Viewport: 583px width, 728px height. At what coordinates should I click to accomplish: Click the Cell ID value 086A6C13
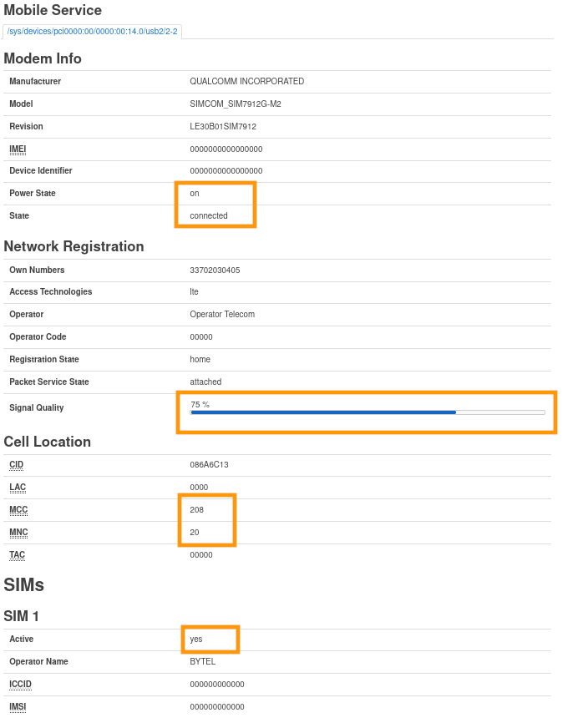(x=209, y=464)
